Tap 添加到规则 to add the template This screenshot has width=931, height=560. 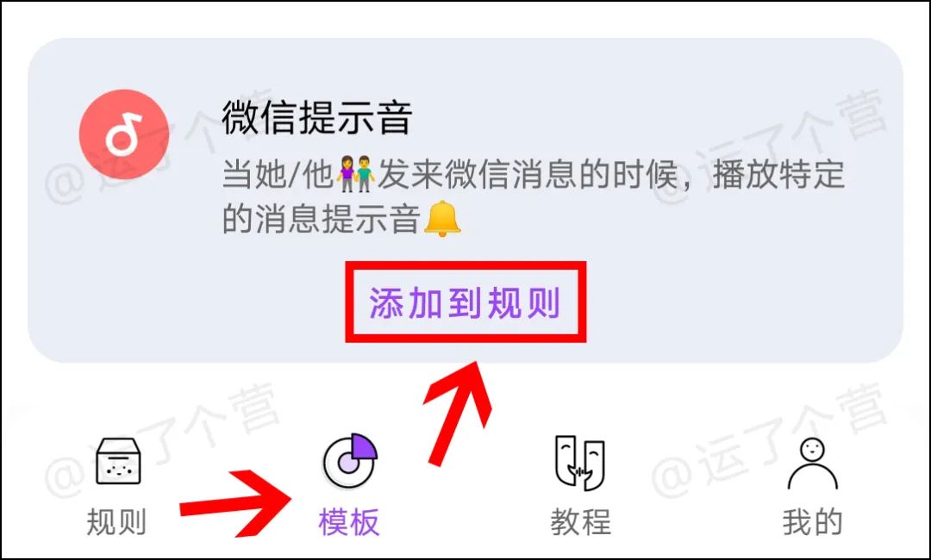click(465, 302)
